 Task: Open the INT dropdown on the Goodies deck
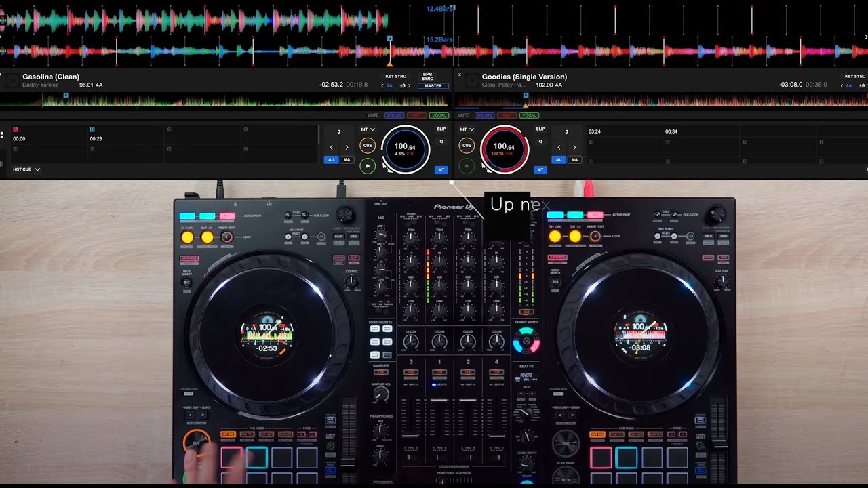click(467, 129)
